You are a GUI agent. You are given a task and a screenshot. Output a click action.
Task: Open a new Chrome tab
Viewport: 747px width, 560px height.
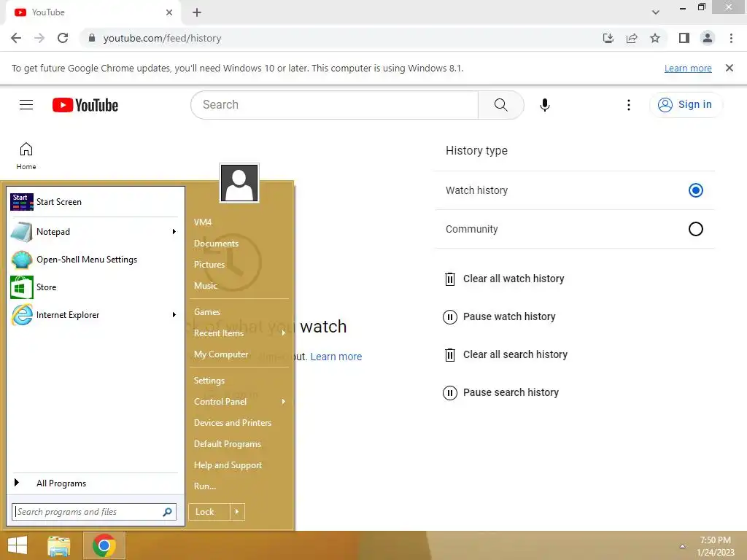[x=197, y=12]
